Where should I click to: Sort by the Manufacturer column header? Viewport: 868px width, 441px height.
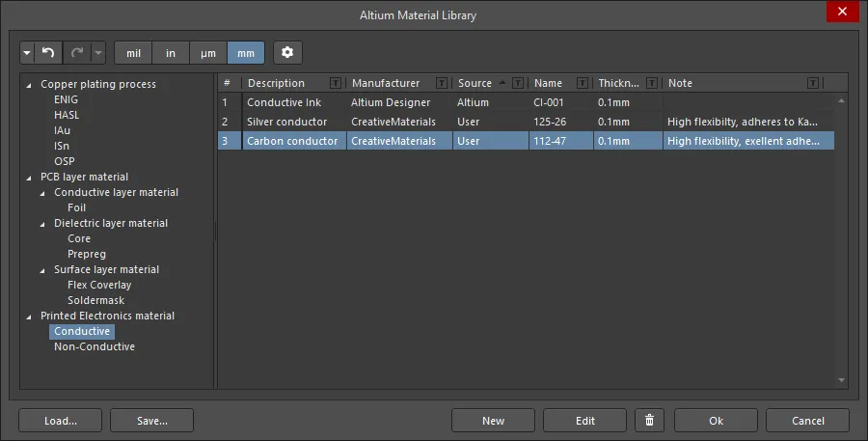[386, 83]
